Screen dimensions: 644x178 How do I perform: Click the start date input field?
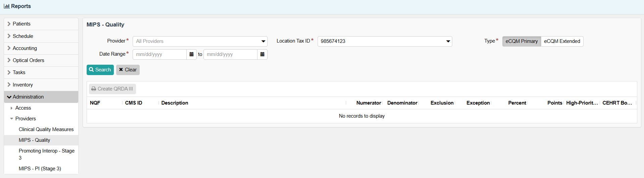click(159, 54)
